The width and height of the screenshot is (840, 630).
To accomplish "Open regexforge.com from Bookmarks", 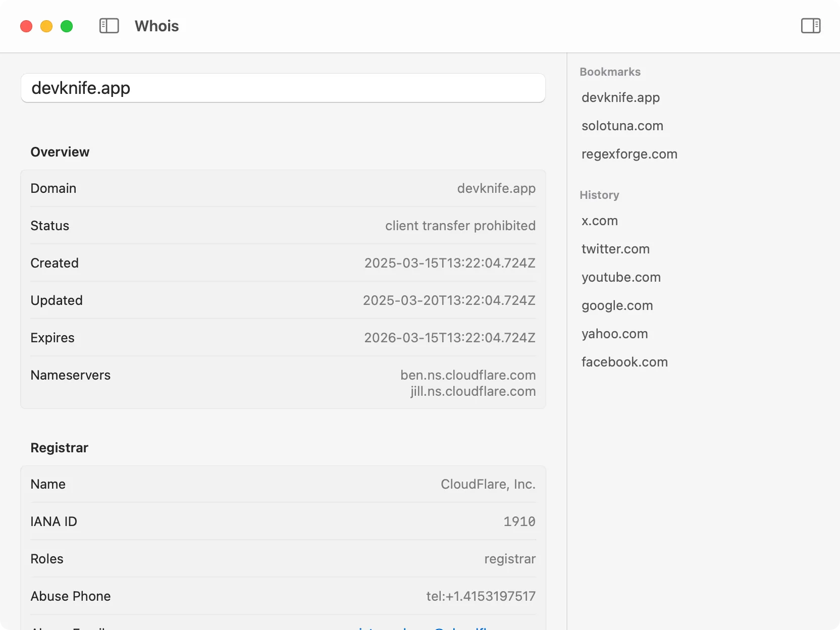I will coord(629,154).
